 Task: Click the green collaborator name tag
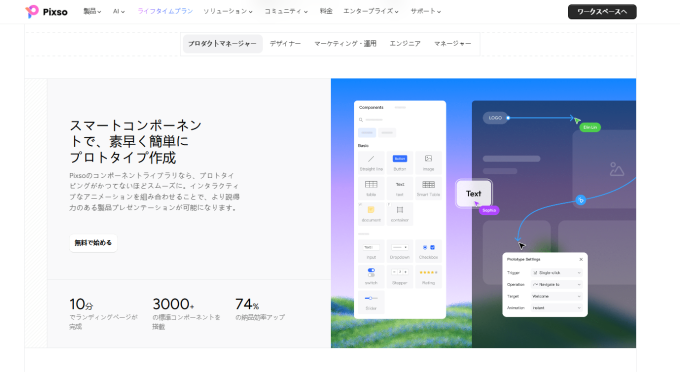point(590,127)
